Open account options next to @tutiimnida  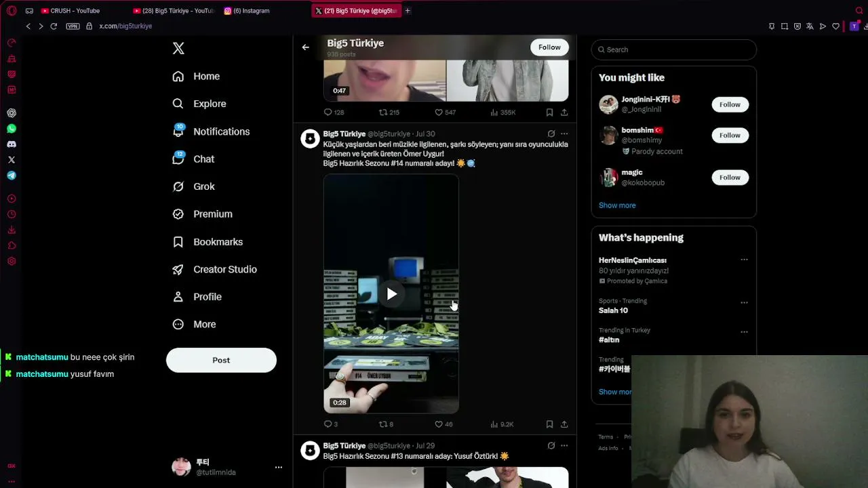[278, 467]
